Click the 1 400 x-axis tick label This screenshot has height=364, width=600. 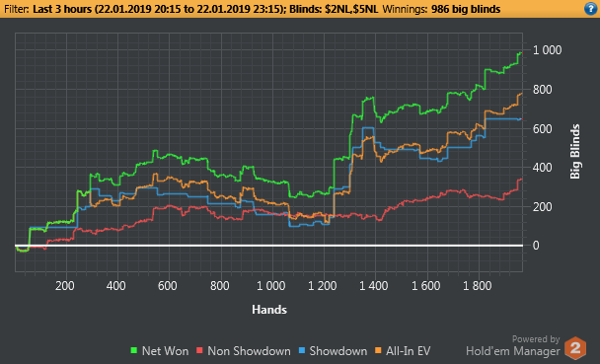tap(374, 286)
